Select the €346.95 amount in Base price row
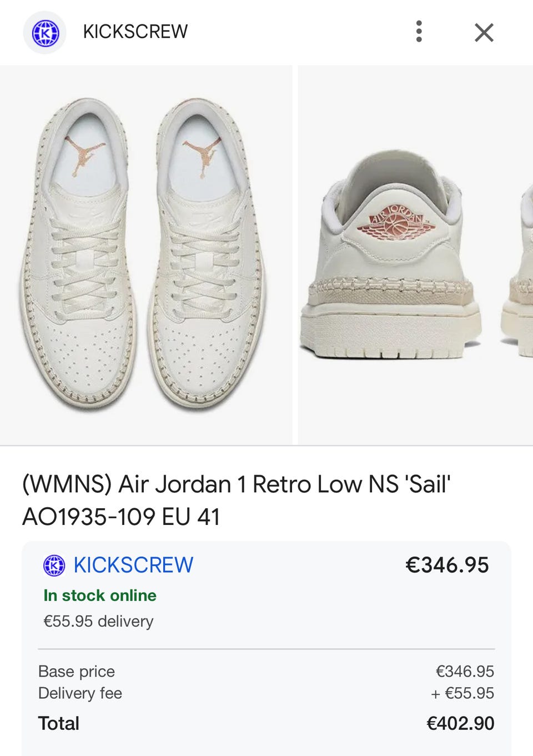 [x=465, y=672]
